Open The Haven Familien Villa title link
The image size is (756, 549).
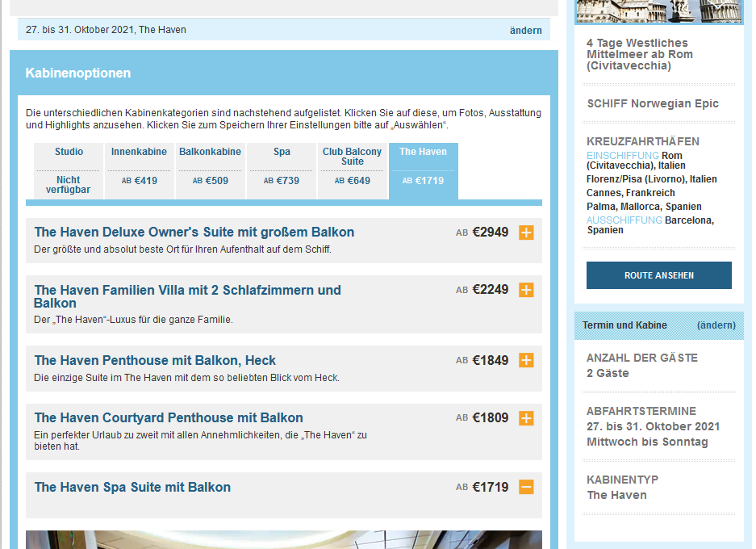(187, 296)
